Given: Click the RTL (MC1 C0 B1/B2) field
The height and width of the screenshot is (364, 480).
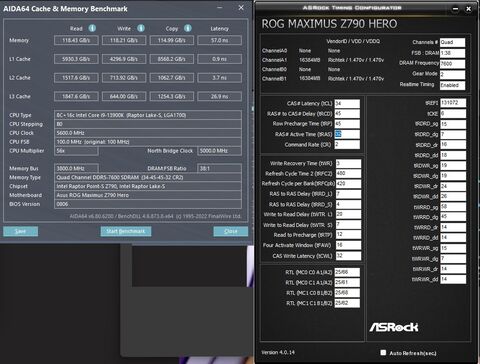Looking at the screenshot, I should [x=347, y=293].
